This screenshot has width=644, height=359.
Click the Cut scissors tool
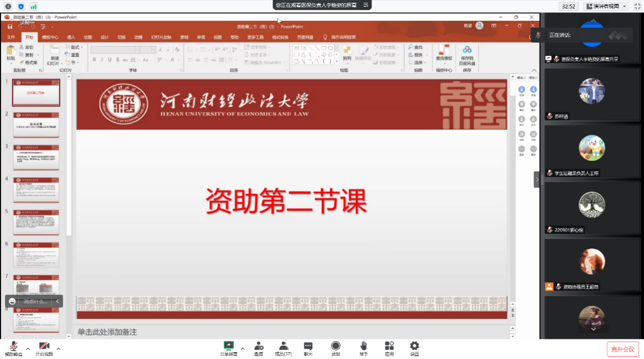(27, 47)
